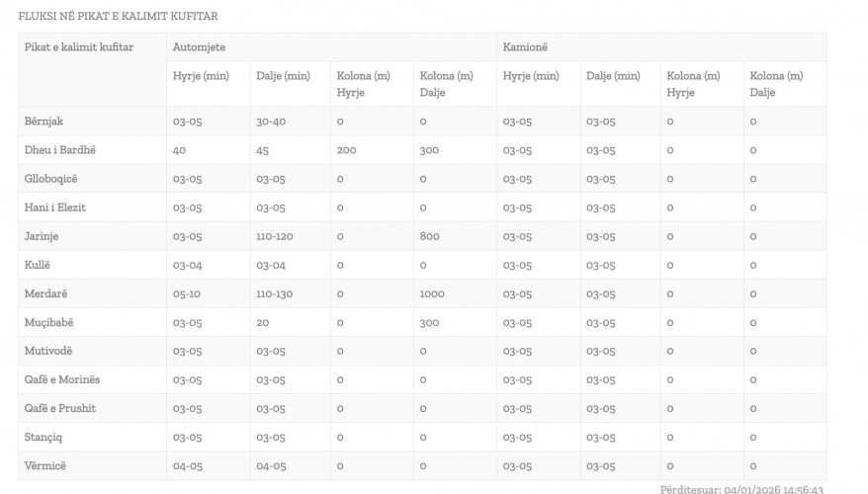This screenshot has width=868, height=494.
Task: Click the Qafë e Prushit row label
Action: point(59,408)
